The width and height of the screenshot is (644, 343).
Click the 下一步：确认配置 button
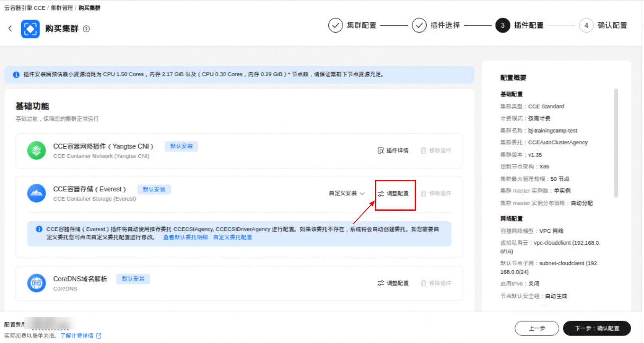(597, 328)
